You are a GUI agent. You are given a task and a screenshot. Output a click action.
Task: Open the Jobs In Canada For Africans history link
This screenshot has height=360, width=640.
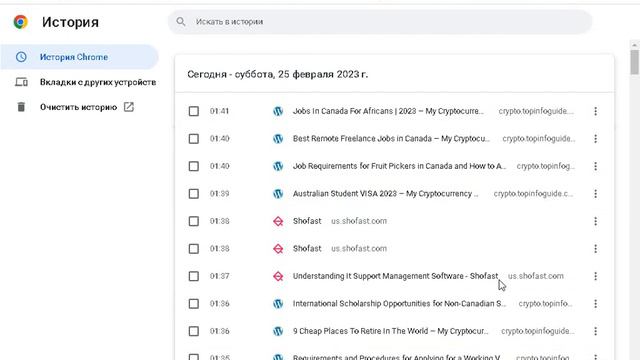click(x=388, y=111)
